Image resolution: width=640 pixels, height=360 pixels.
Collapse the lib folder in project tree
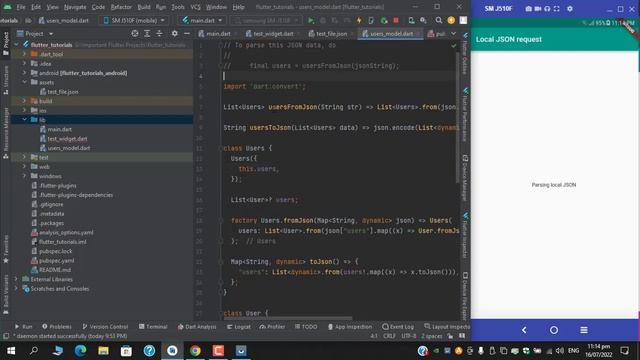(x=24, y=120)
